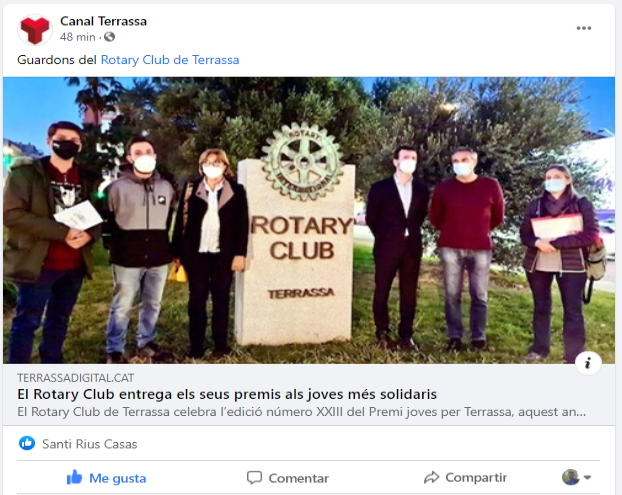Click the comment speech bubble icon
622x495 pixels.
254,478
